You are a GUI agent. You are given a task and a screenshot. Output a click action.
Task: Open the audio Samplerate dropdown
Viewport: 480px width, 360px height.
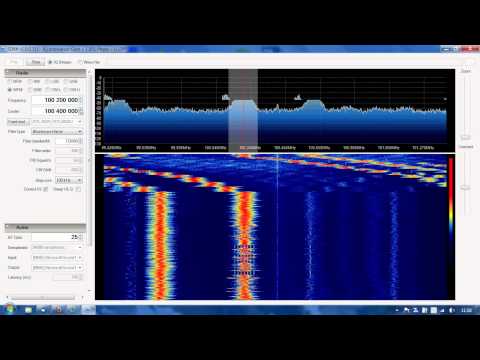pyautogui.click(x=57, y=247)
